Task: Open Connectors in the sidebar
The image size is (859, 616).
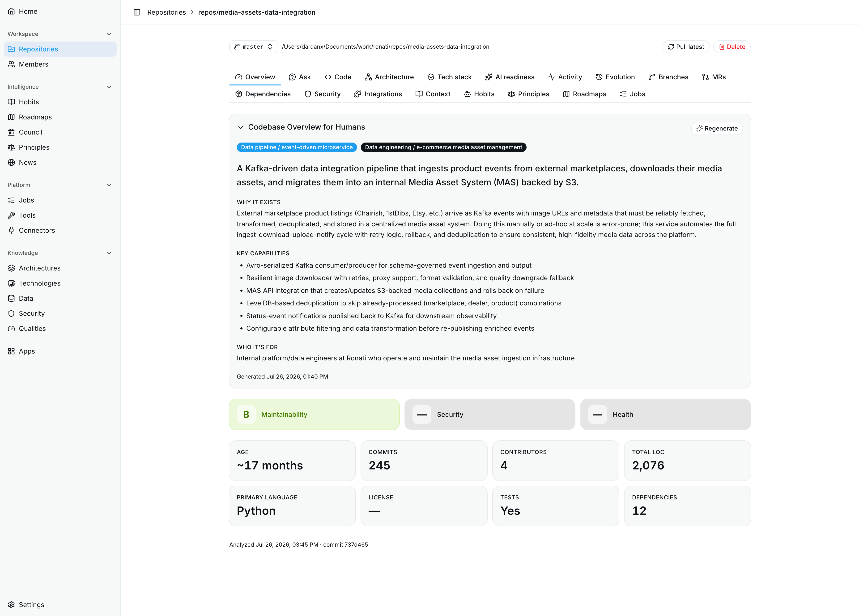Action: click(x=60, y=231)
